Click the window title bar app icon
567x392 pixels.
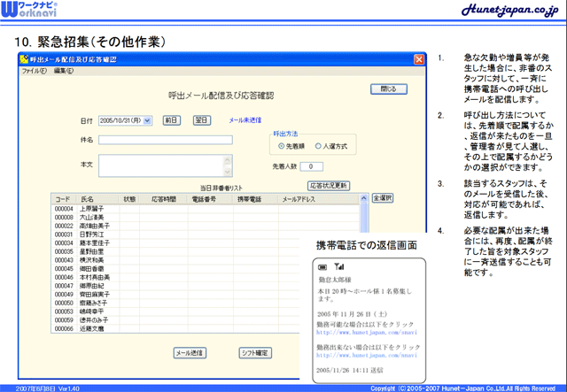24,59
